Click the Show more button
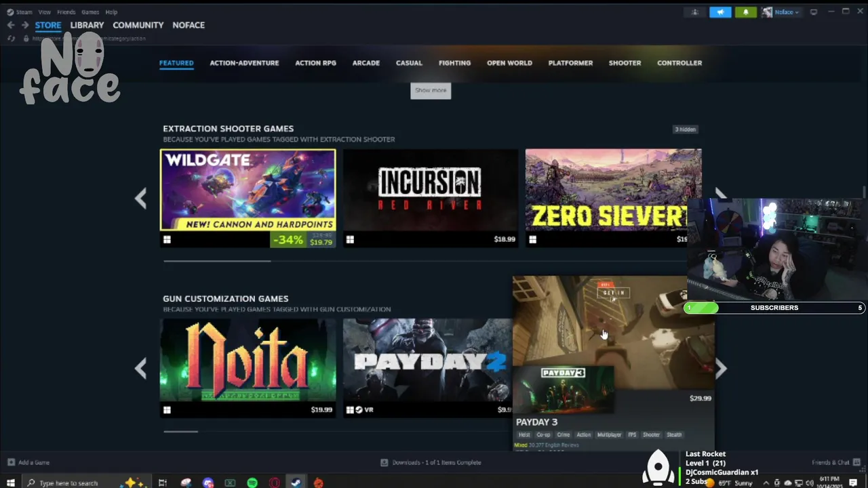868x488 pixels. tap(431, 90)
